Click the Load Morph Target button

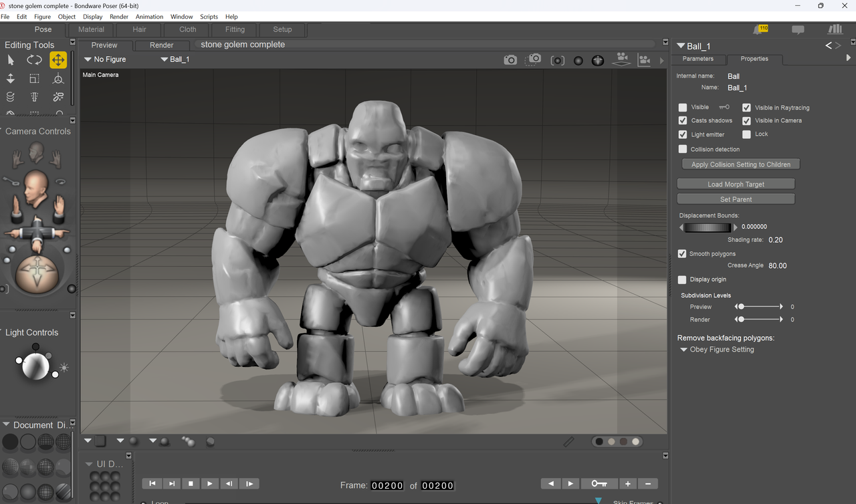pos(736,184)
